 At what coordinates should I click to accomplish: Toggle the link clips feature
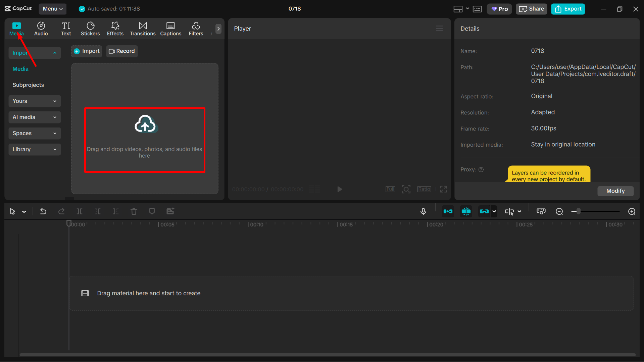pyautogui.click(x=484, y=211)
